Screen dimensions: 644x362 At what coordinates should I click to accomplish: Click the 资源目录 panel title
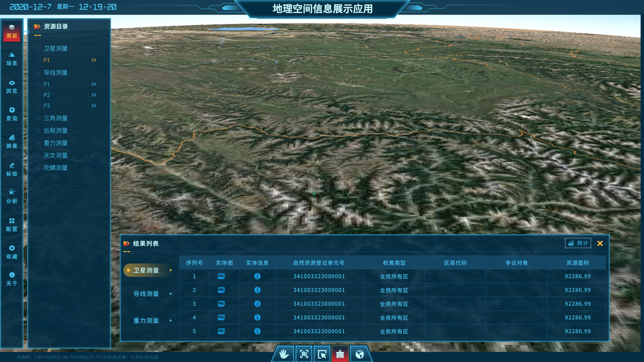click(56, 27)
